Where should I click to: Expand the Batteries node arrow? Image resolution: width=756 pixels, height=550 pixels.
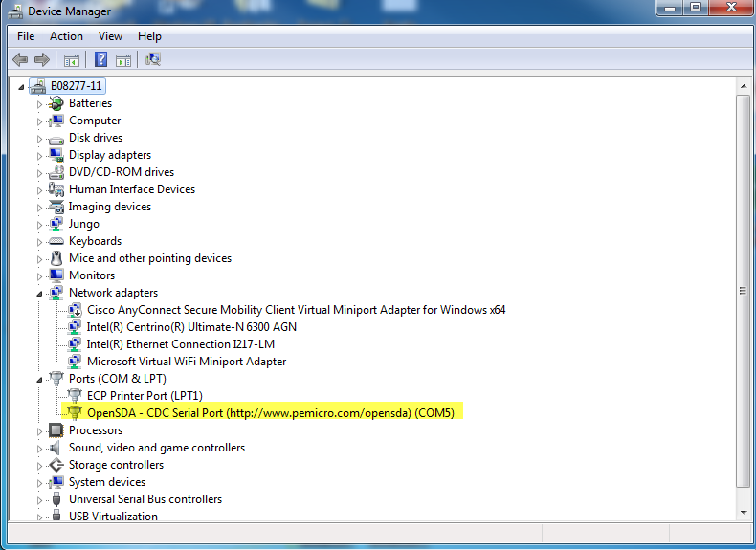[39, 104]
